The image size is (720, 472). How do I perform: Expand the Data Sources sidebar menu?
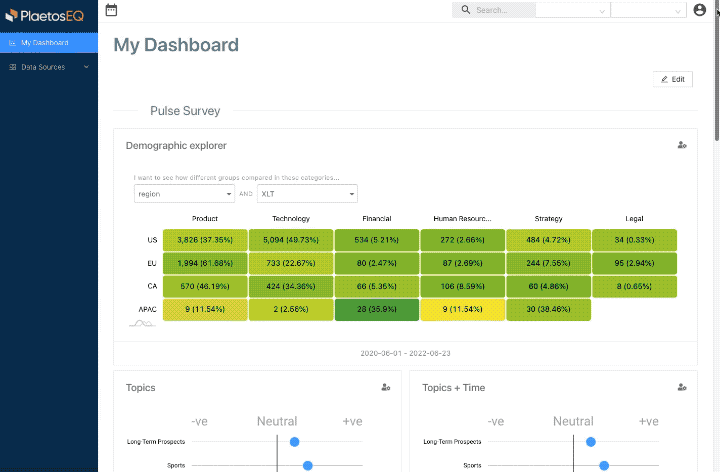(49, 67)
